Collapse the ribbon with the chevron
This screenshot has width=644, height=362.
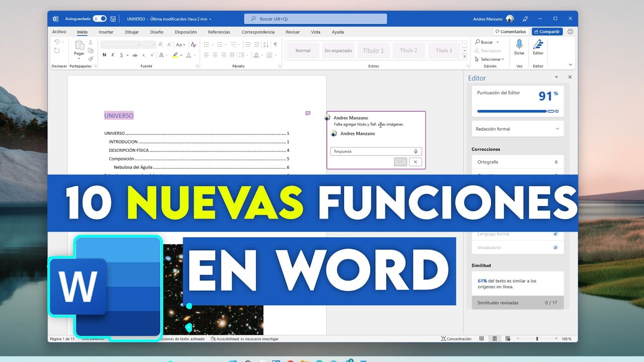point(571,65)
